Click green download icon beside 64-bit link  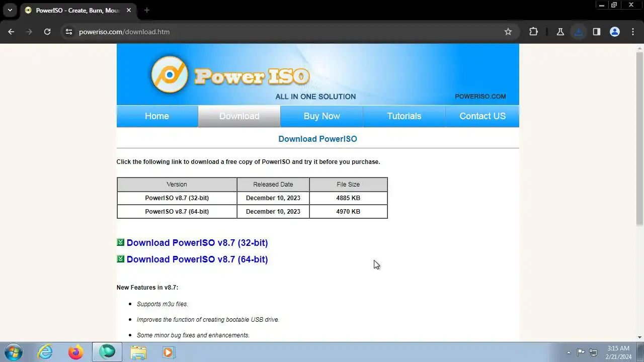(x=120, y=259)
